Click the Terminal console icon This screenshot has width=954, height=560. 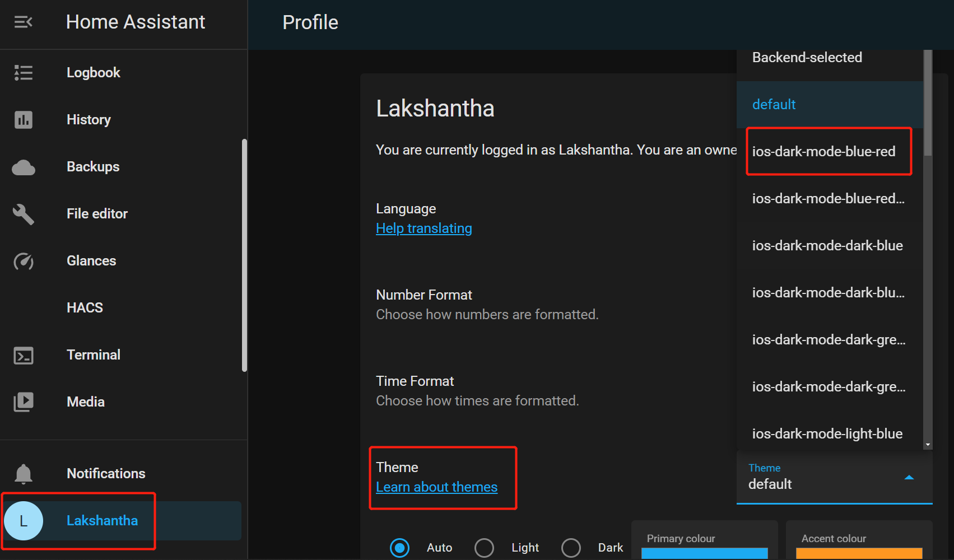click(23, 356)
